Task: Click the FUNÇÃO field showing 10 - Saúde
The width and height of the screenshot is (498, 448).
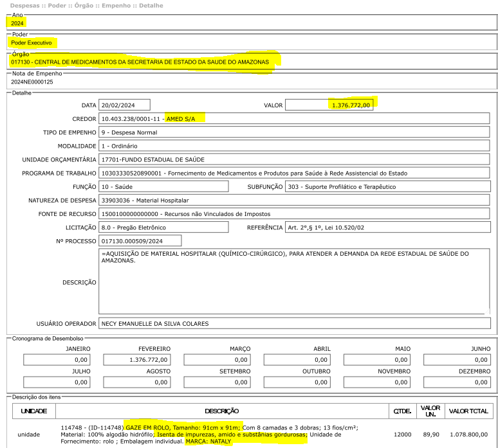Action: point(163,186)
